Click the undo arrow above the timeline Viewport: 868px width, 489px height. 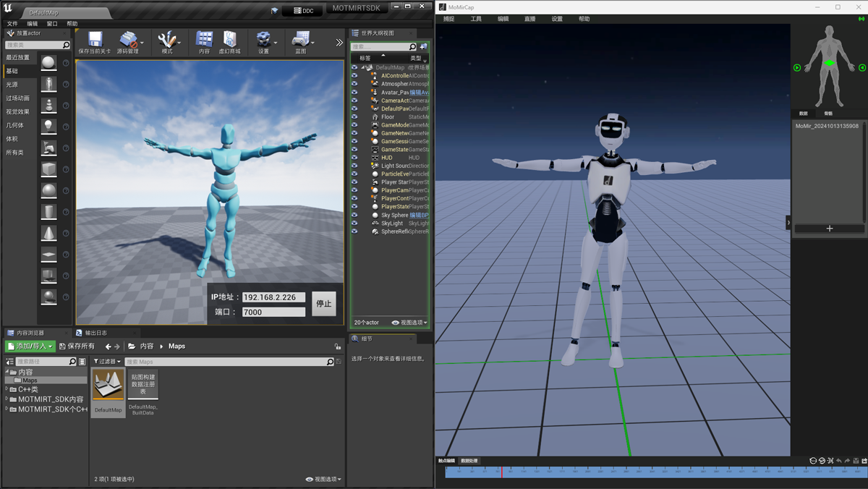click(839, 461)
